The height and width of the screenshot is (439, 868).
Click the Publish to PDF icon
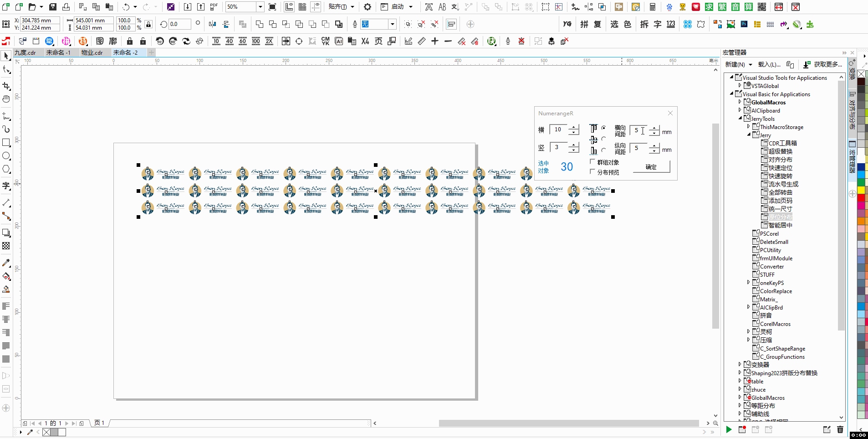click(214, 7)
